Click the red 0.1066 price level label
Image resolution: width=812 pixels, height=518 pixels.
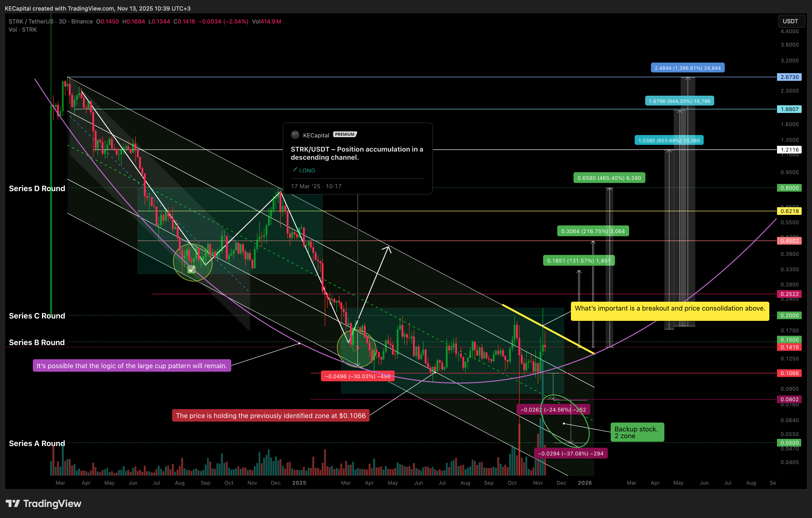pos(789,373)
